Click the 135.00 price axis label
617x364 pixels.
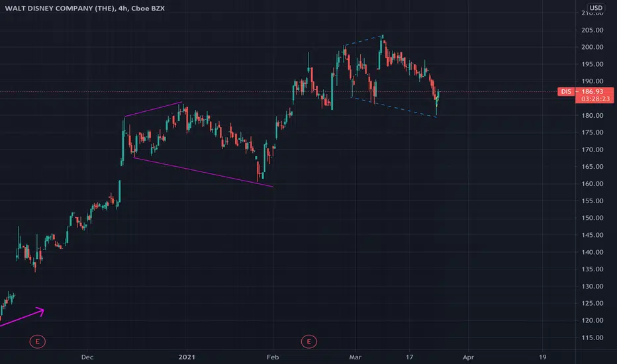[593, 269]
